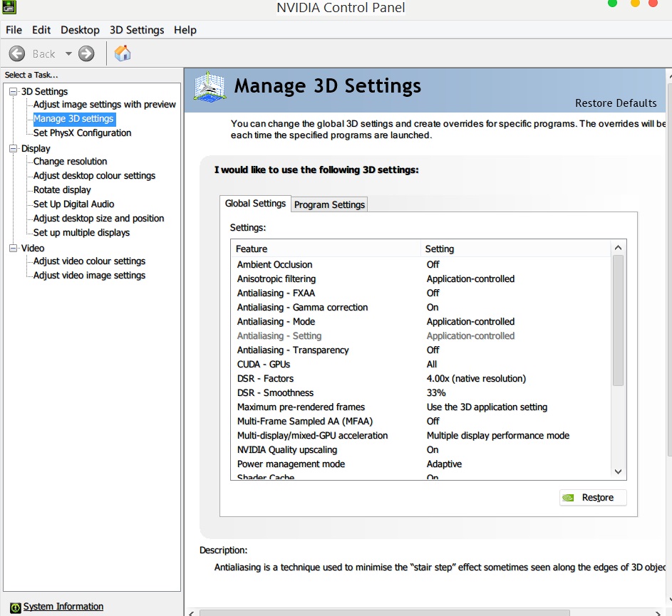
Task: Select Multi-display/mixed-GPU acceleration row
Action: (x=422, y=436)
